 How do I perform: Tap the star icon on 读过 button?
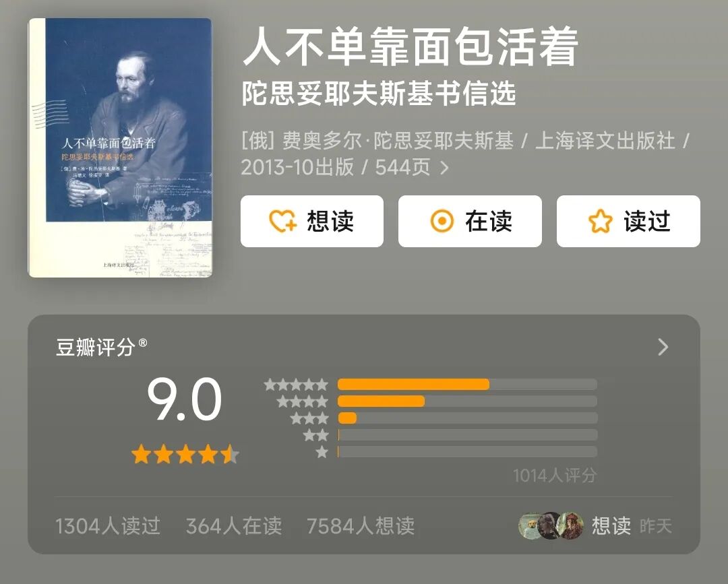[x=601, y=221]
